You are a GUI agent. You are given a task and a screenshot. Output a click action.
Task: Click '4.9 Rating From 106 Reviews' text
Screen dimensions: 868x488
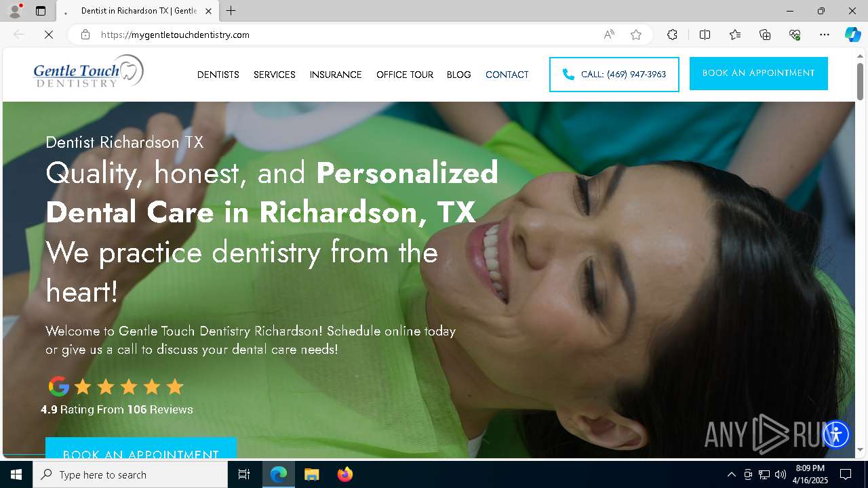coord(117,409)
